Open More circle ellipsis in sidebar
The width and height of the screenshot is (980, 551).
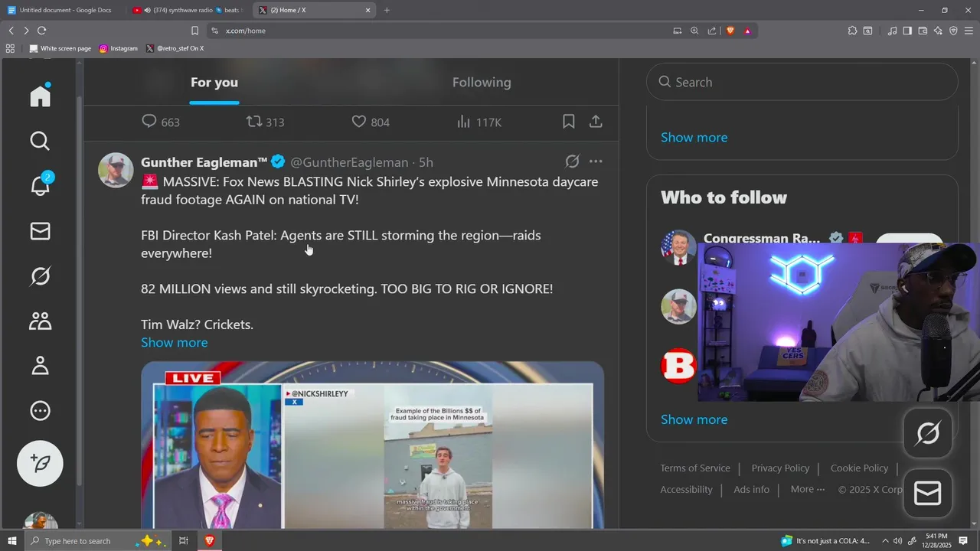pyautogui.click(x=40, y=411)
